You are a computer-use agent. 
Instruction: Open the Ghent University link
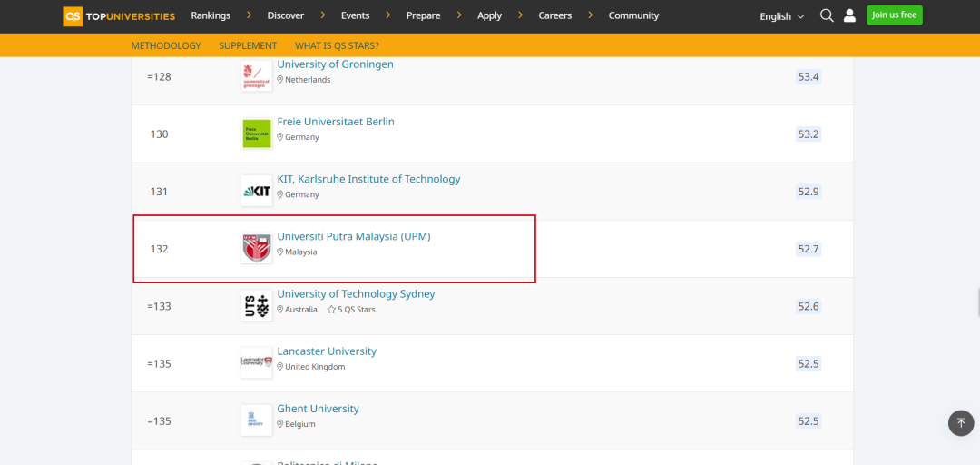click(318, 409)
